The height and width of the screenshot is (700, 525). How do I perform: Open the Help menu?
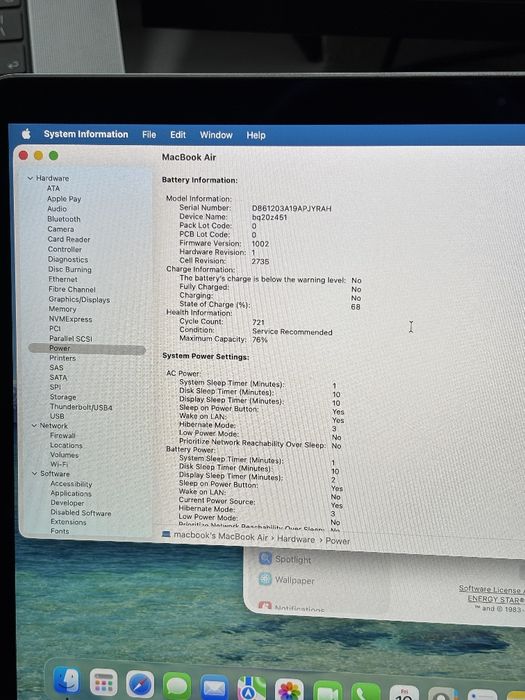pyautogui.click(x=256, y=135)
